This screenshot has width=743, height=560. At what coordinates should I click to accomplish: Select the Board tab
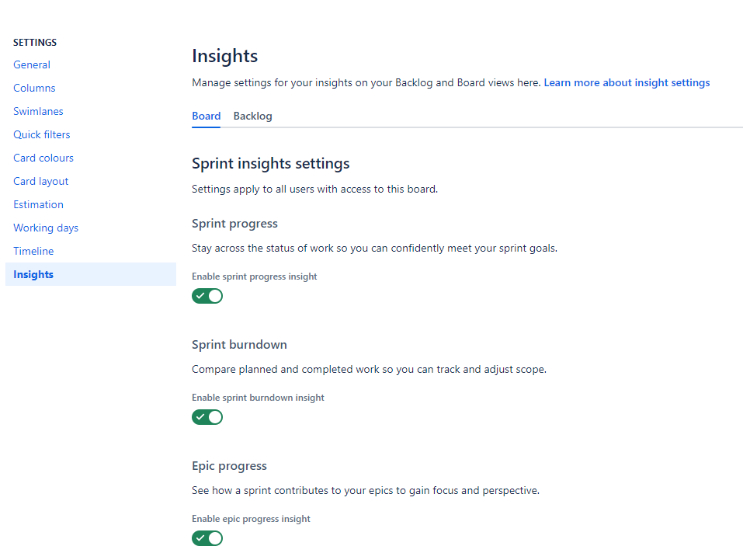206,116
